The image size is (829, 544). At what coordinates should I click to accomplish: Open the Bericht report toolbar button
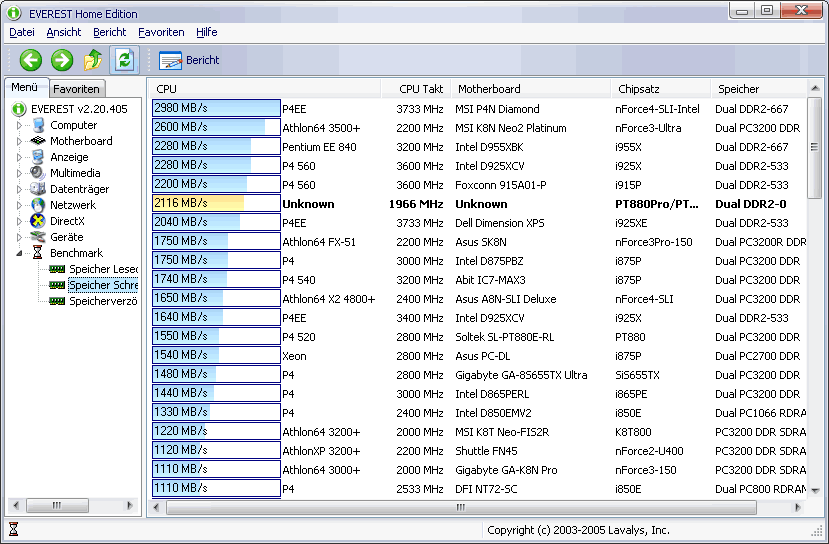[x=189, y=60]
